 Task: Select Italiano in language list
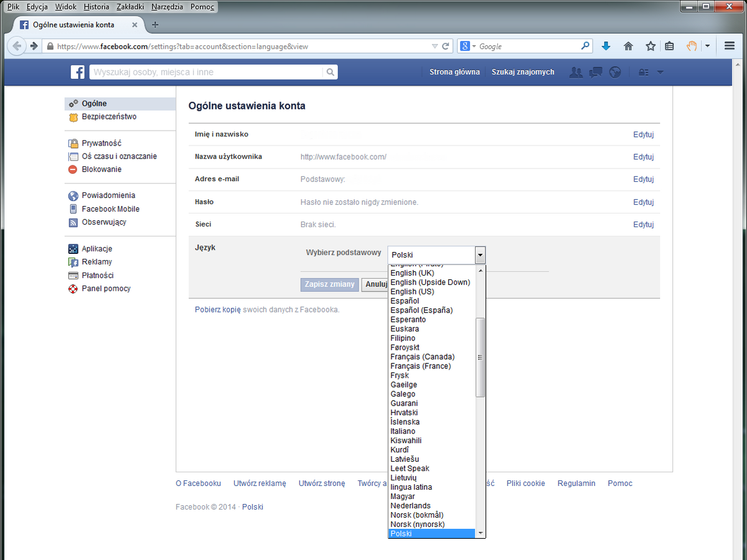432,431
